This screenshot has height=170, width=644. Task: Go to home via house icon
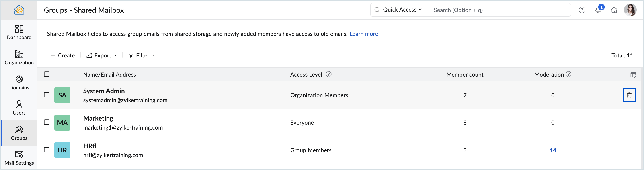(x=614, y=10)
